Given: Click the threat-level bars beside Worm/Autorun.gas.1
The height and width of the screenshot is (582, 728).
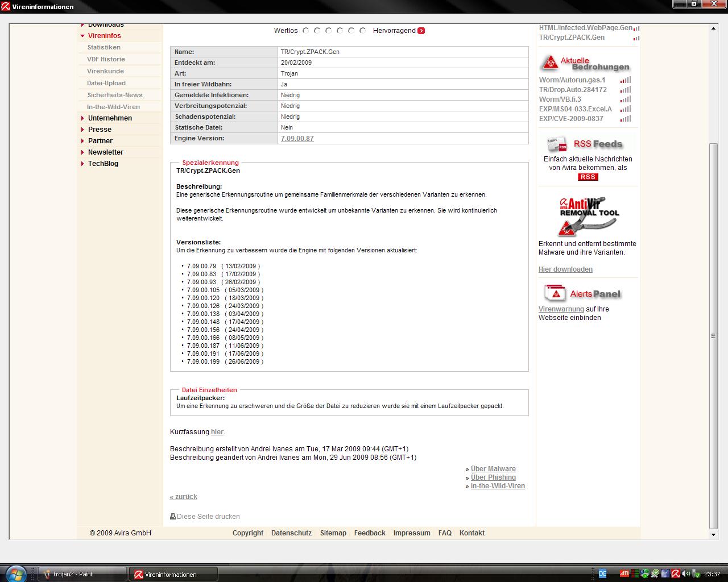Looking at the screenshot, I should pos(626,80).
